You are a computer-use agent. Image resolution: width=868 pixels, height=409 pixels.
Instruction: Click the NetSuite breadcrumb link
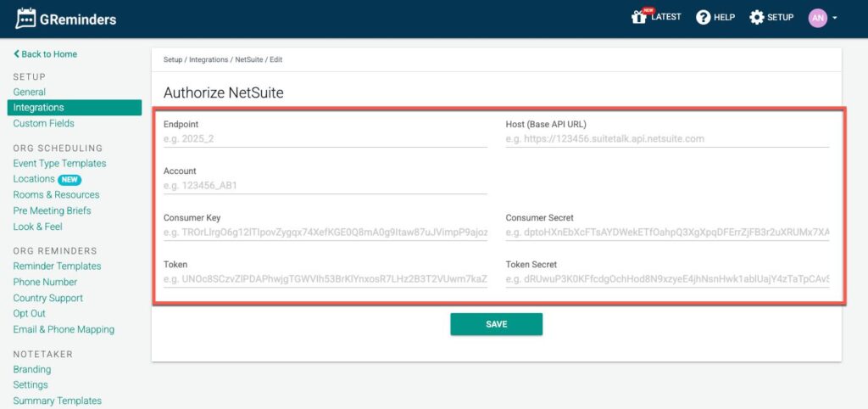point(248,60)
